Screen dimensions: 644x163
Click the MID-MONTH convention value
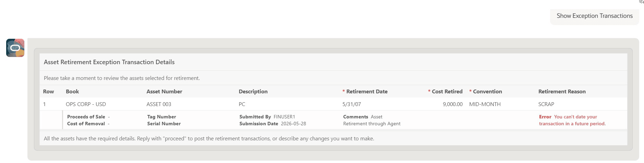coord(485,104)
